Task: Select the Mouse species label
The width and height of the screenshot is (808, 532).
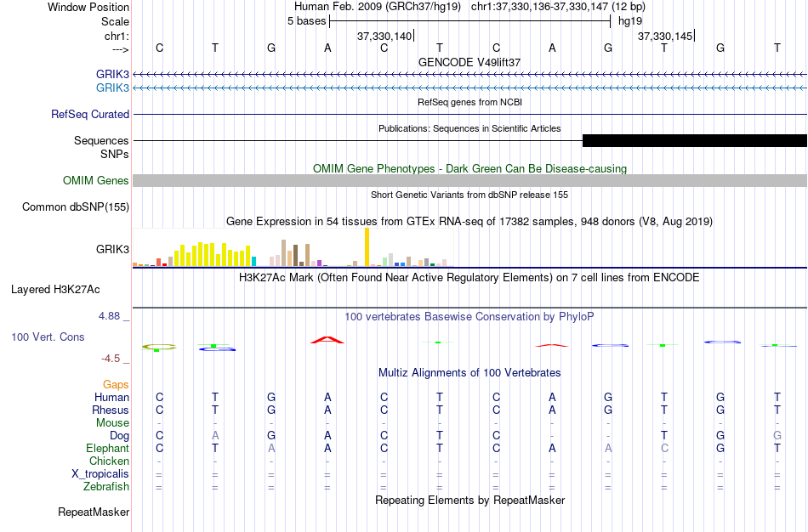Action: pyautogui.click(x=112, y=423)
